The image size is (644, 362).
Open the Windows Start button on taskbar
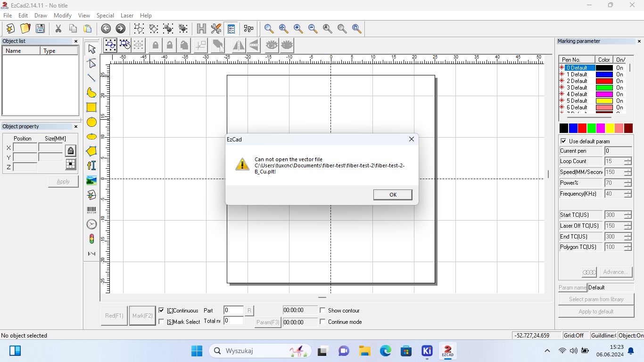(x=197, y=351)
